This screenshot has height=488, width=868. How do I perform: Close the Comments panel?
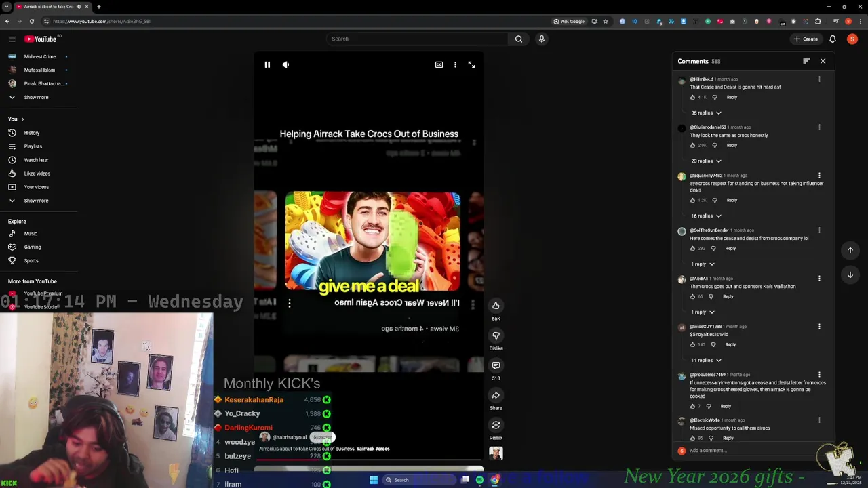click(x=823, y=61)
